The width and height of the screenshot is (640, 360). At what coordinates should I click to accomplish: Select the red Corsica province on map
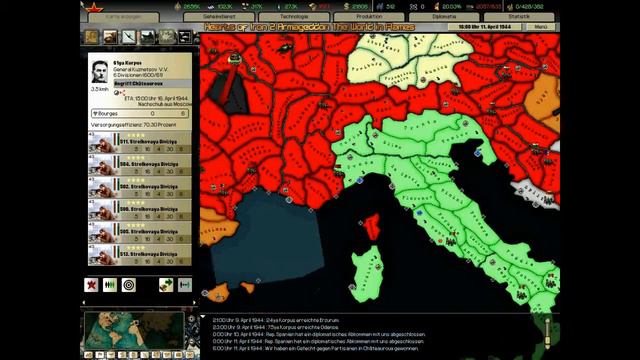coord(372,227)
